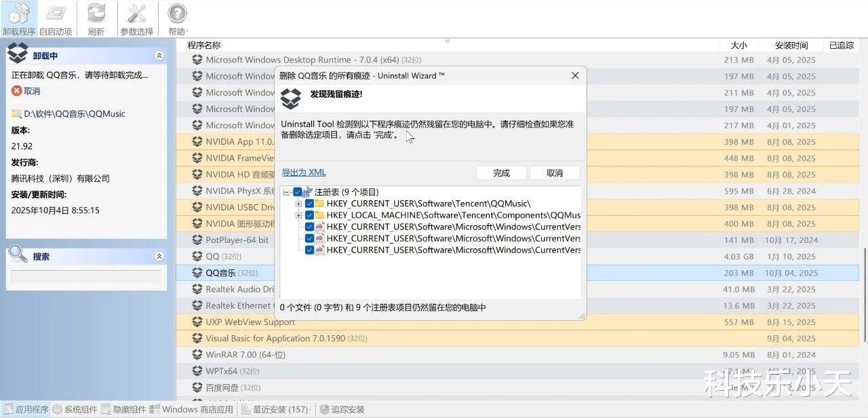Click the icon beside QQ音乐 row

coord(197,273)
